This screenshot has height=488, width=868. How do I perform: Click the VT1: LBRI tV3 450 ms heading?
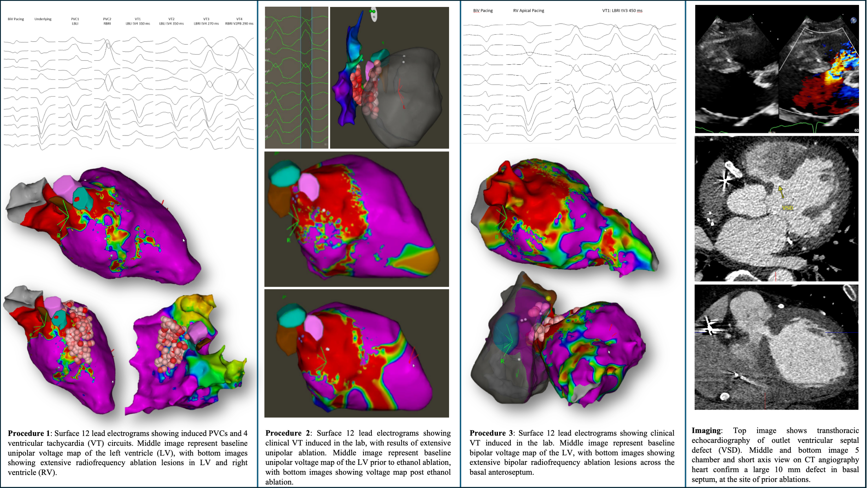[622, 11]
